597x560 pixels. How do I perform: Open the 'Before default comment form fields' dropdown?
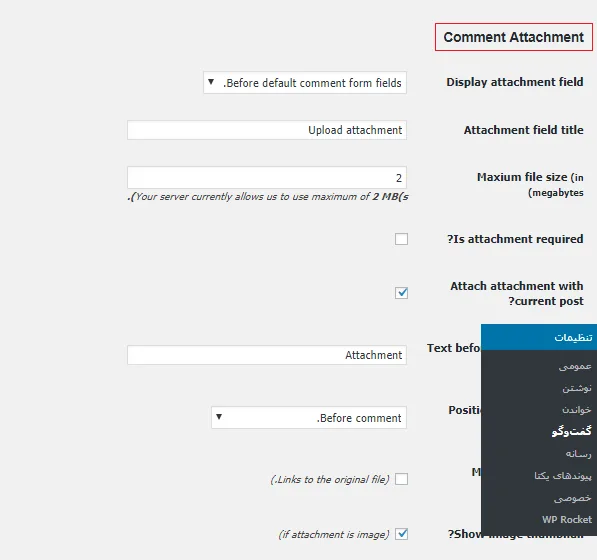pyautogui.click(x=305, y=83)
